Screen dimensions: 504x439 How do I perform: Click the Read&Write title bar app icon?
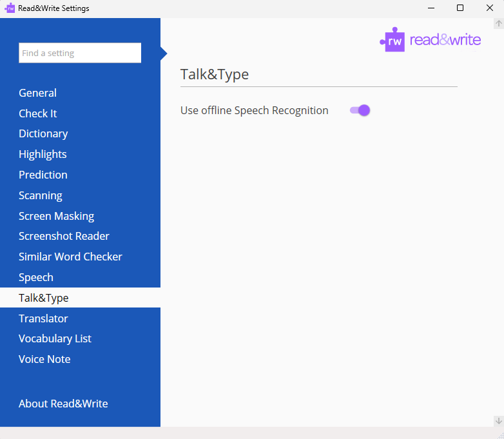click(10, 8)
